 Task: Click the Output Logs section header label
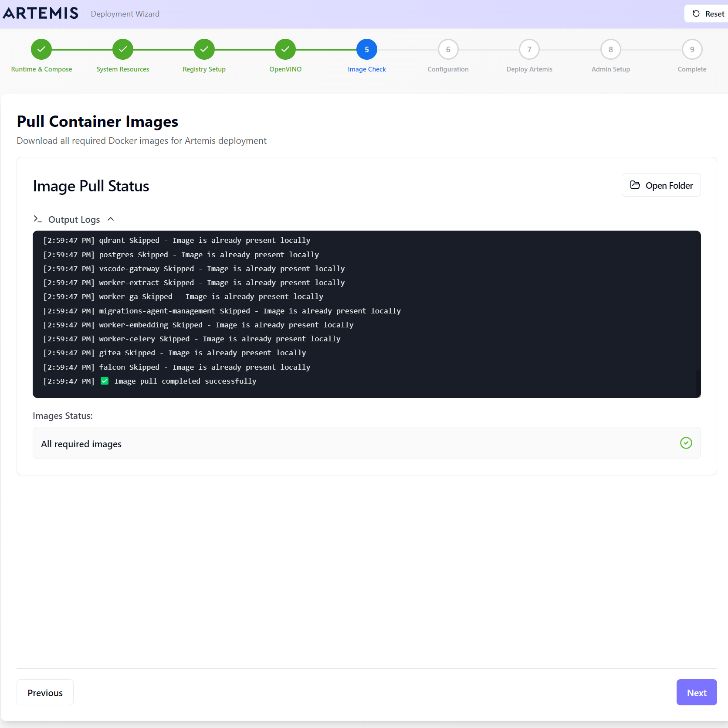74,220
